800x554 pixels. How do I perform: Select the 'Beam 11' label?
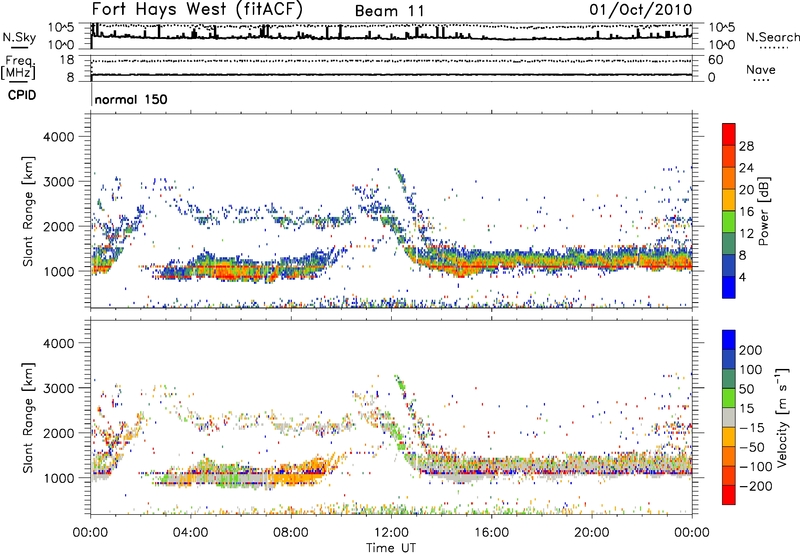click(x=389, y=11)
